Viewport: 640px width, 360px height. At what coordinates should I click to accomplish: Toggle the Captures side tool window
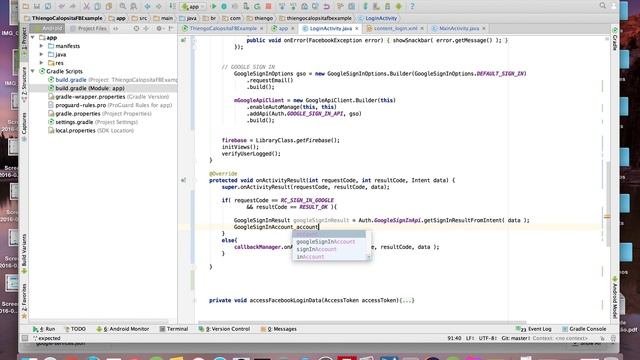(x=24, y=127)
